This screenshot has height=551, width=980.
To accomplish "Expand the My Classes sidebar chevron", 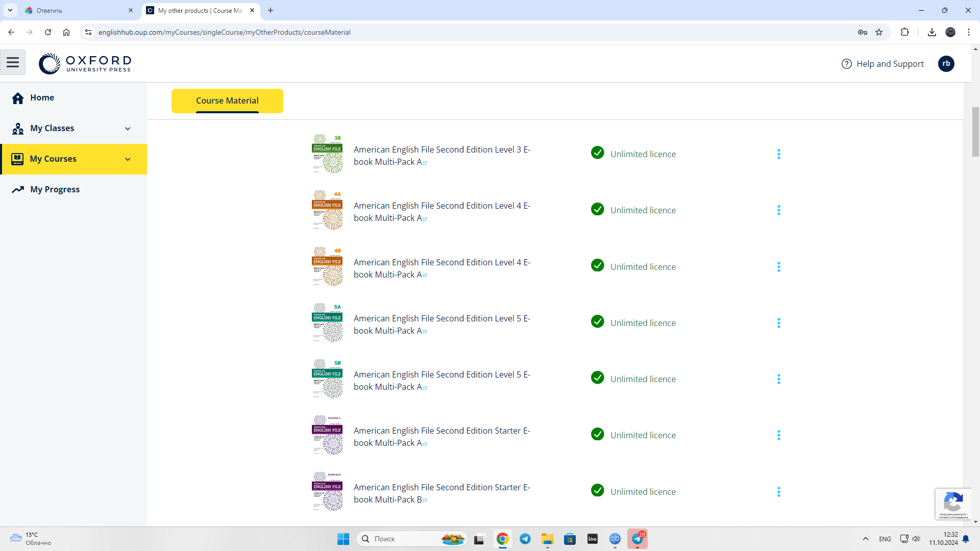I will [x=128, y=129].
